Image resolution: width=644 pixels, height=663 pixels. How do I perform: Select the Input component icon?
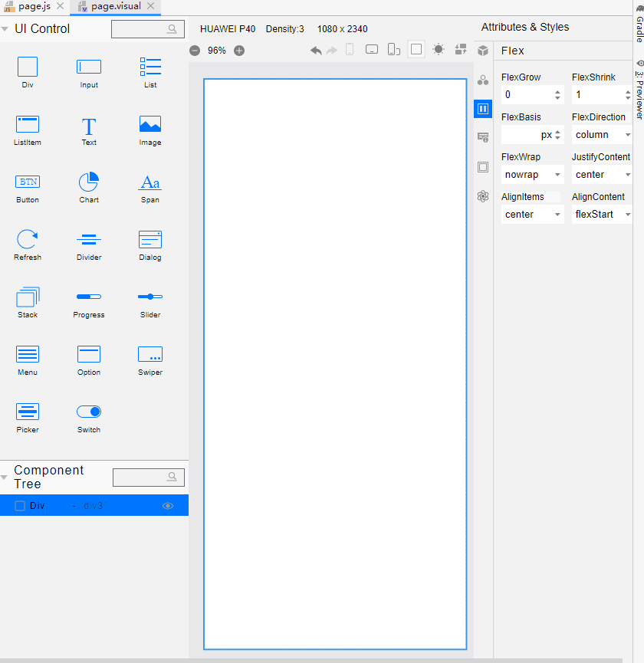pyautogui.click(x=89, y=67)
